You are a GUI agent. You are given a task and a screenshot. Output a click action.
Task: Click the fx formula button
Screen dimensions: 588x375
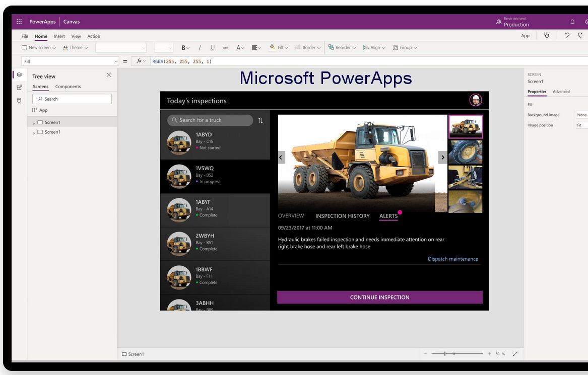coord(141,61)
